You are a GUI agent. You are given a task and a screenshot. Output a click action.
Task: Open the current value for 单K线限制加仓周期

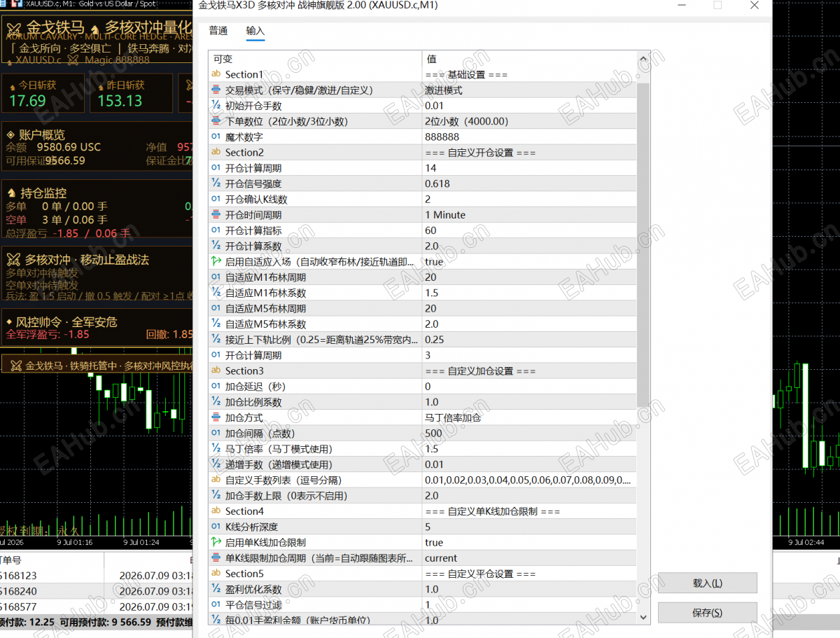[529, 558]
